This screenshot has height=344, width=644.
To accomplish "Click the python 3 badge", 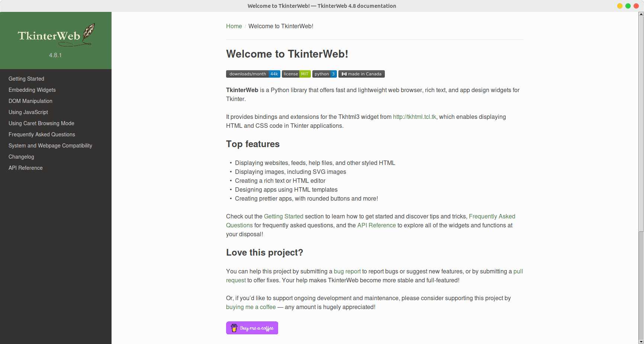I will [x=325, y=74].
